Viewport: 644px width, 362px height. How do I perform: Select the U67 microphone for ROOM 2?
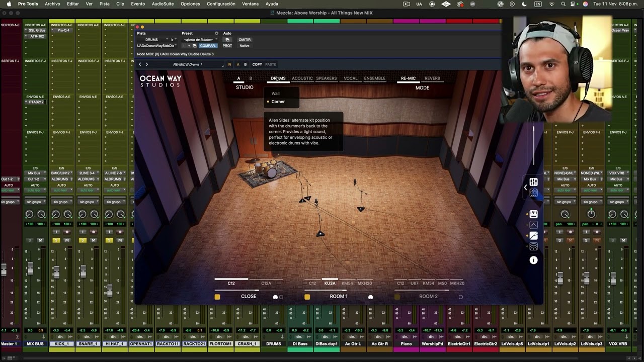(415, 284)
